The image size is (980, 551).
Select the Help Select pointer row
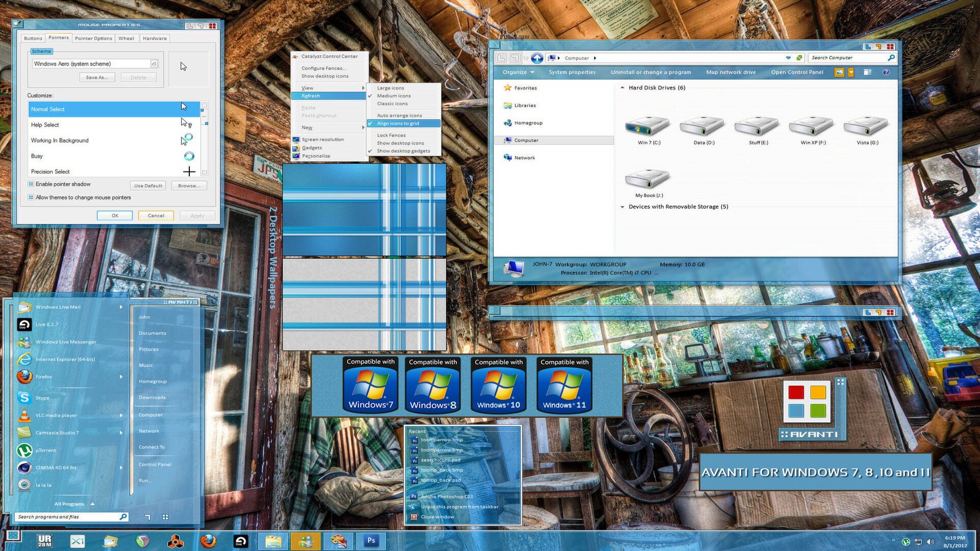pyautogui.click(x=115, y=125)
